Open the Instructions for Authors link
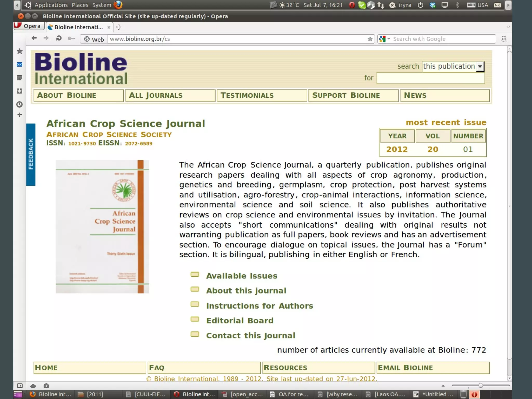The height and width of the screenshot is (399, 532). (260, 306)
